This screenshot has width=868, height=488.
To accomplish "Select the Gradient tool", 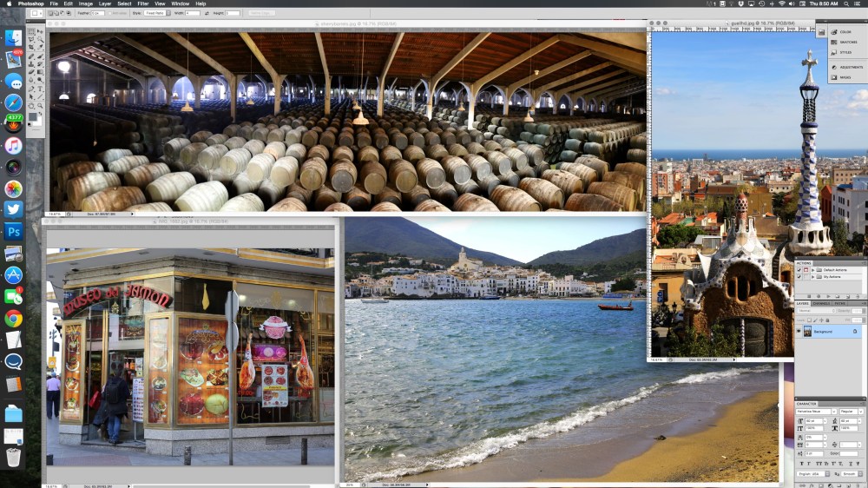I will 41,71.
